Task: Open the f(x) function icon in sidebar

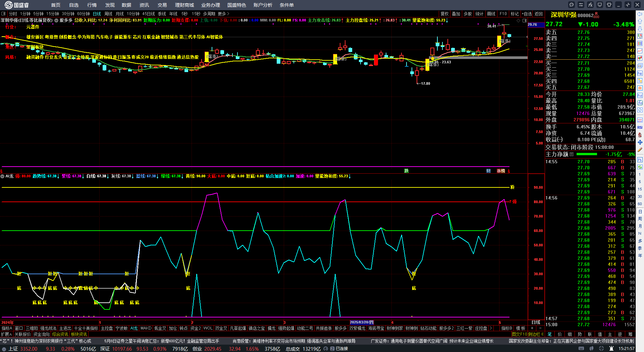Action: (640, 103)
